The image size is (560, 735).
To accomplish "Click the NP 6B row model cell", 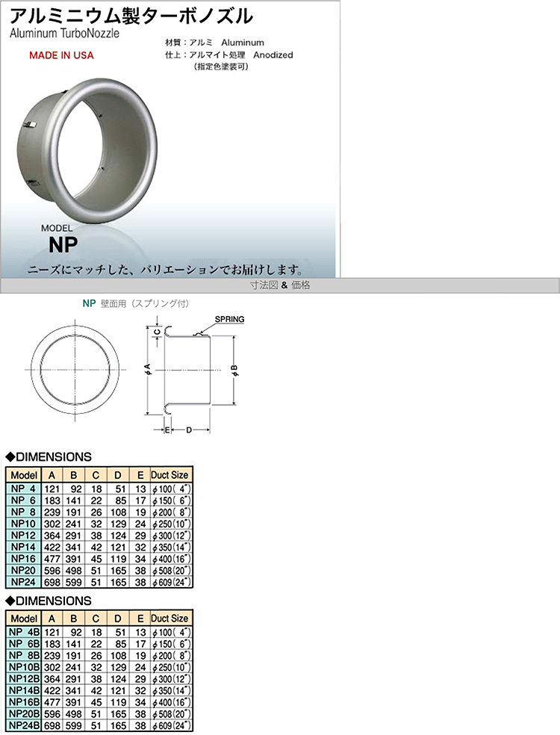I will (x=24, y=644).
